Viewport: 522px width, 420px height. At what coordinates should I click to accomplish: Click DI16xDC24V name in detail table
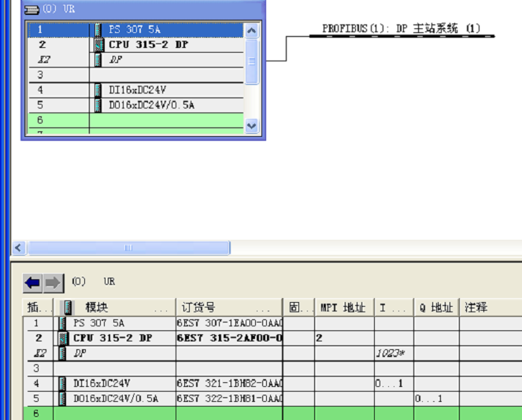102,383
